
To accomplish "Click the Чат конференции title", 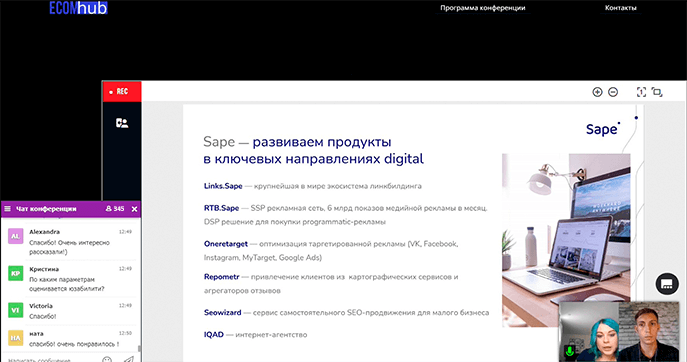I will click(x=46, y=209).
